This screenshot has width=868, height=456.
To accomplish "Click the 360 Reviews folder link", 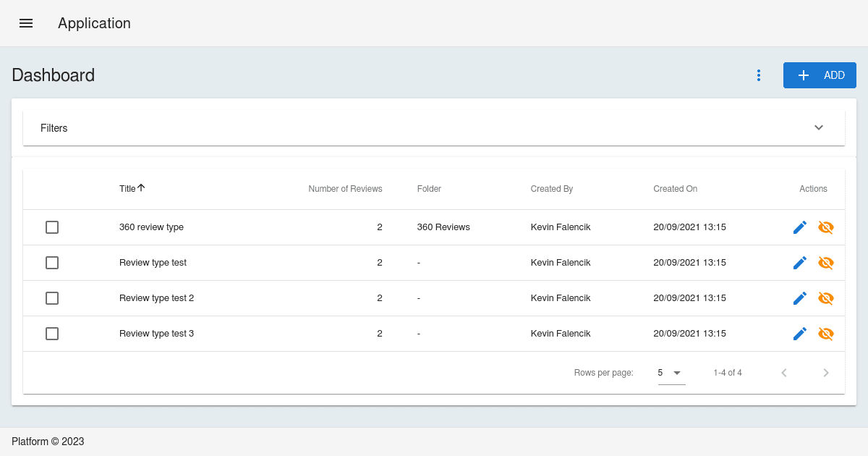I will pos(443,227).
